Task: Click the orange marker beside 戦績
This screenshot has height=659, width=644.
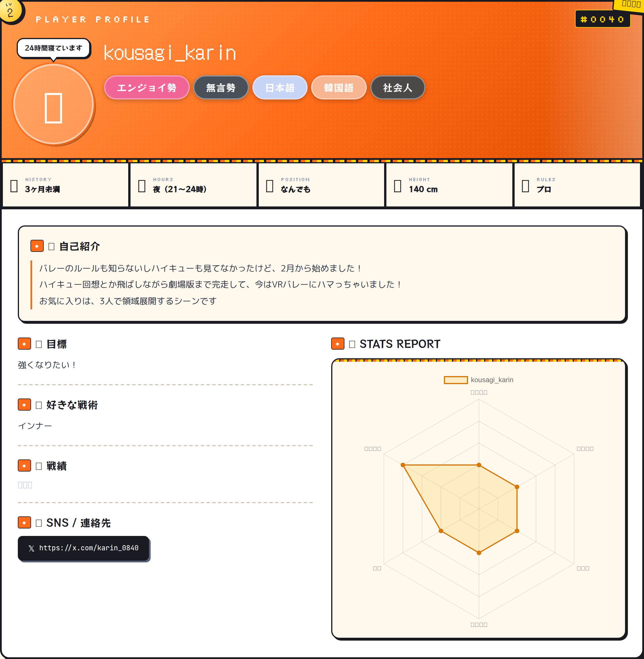Action: pyautogui.click(x=24, y=465)
